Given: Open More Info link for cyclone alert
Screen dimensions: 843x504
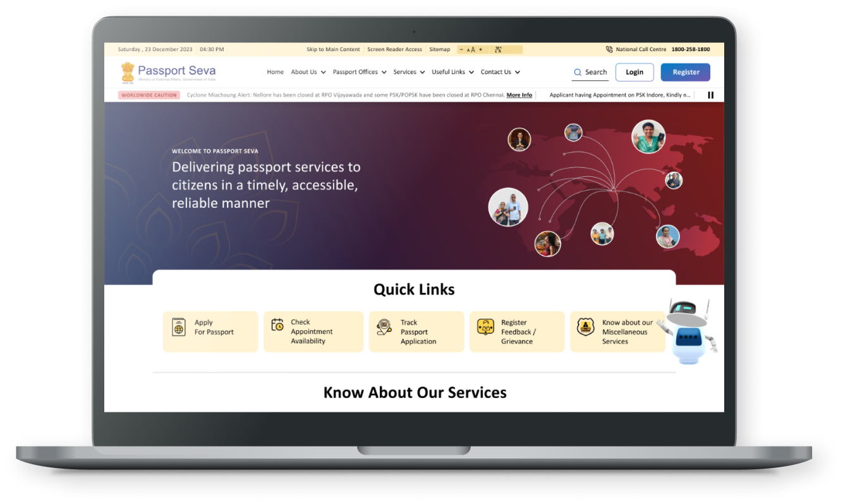Looking at the screenshot, I should (x=519, y=95).
